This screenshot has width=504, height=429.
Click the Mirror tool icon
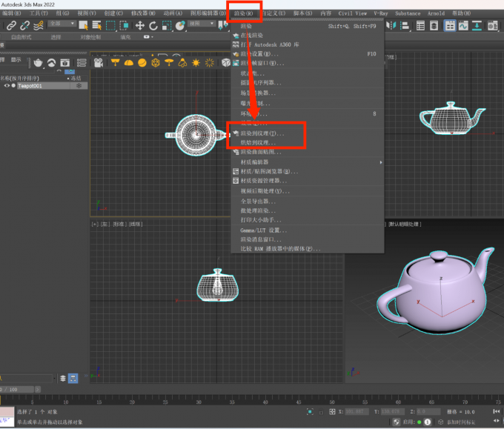tap(391, 25)
